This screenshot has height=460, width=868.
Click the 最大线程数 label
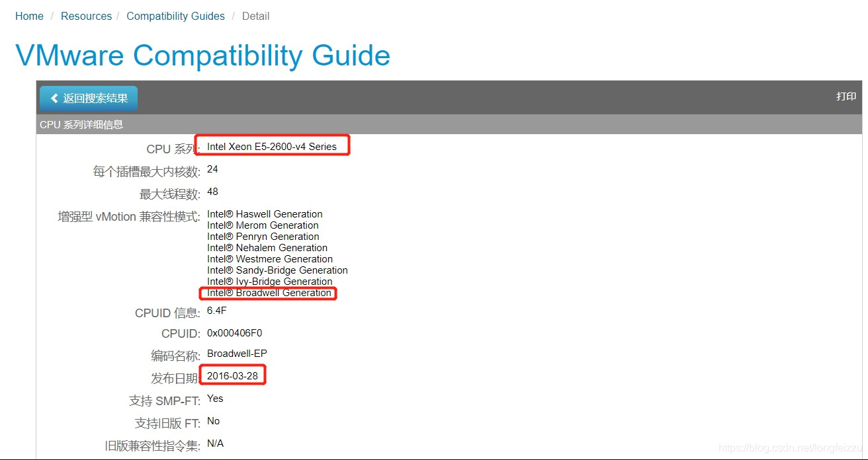[x=169, y=194]
